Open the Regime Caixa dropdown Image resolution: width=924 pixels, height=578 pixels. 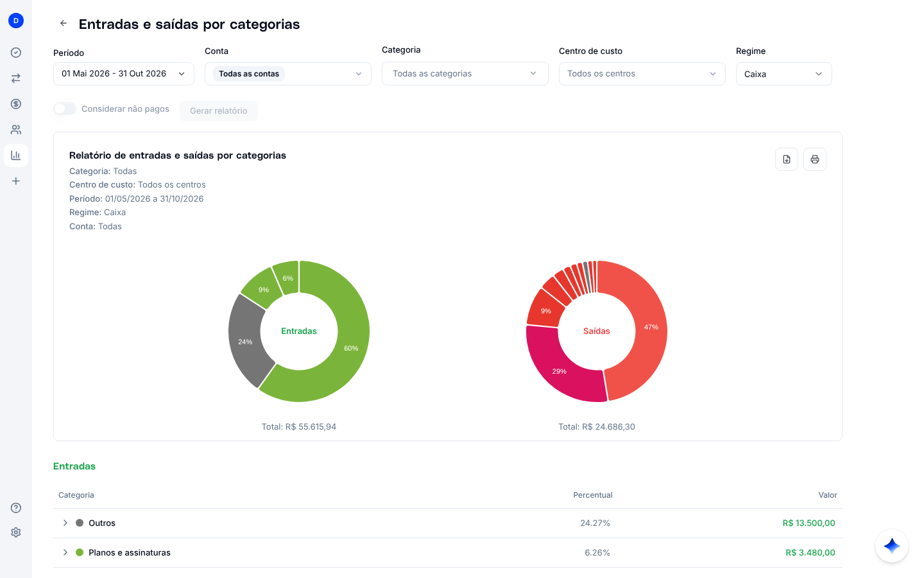point(784,74)
